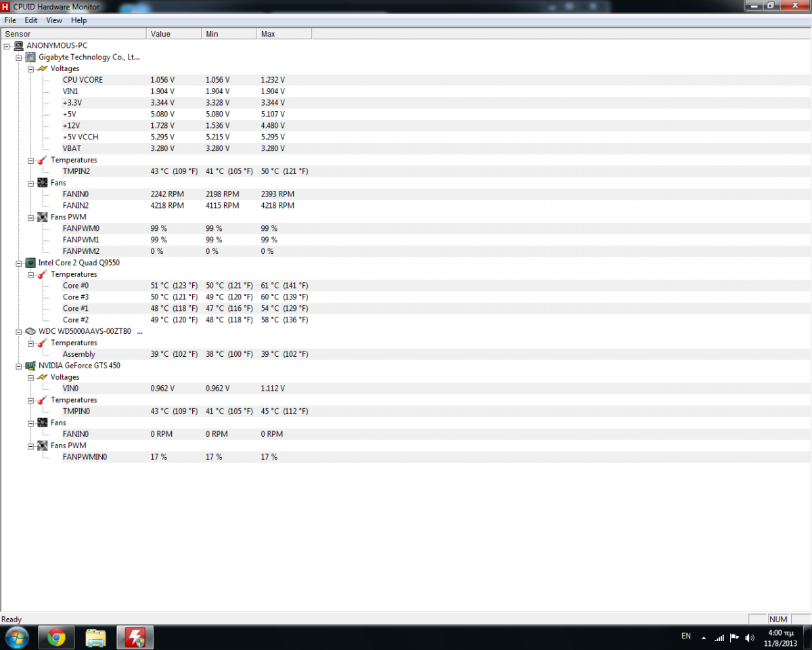Click fan icon above GPU FANIN0 0 RPM row
Viewport: 812px width, 650px height.
pyautogui.click(x=42, y=423)
